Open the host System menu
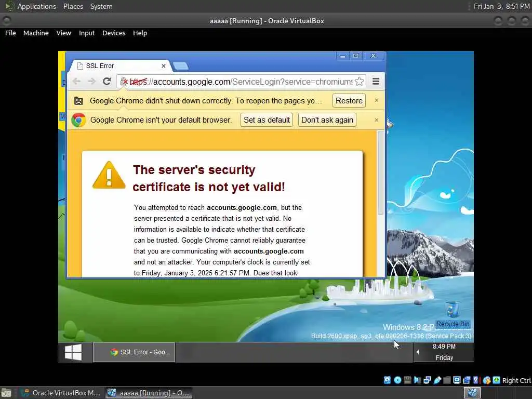This screenshot has width=532, height=399. (x=101, y=6)
